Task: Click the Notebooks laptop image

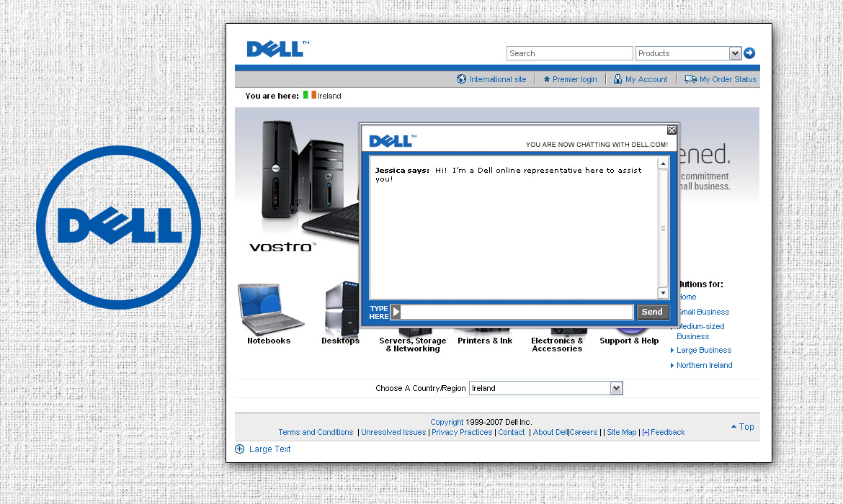Action: click(x=270, y=309)
